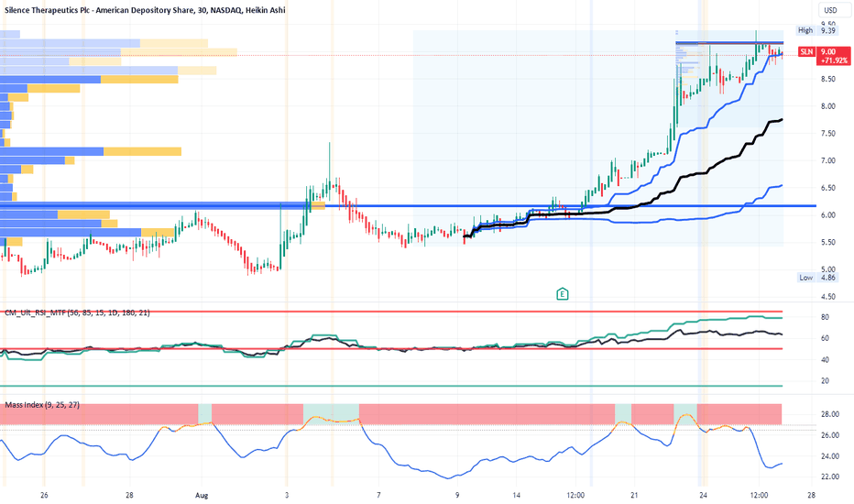Click the 14 date on time axis
The height and width of the screenshot is (504, 854).
click(516, 495)
